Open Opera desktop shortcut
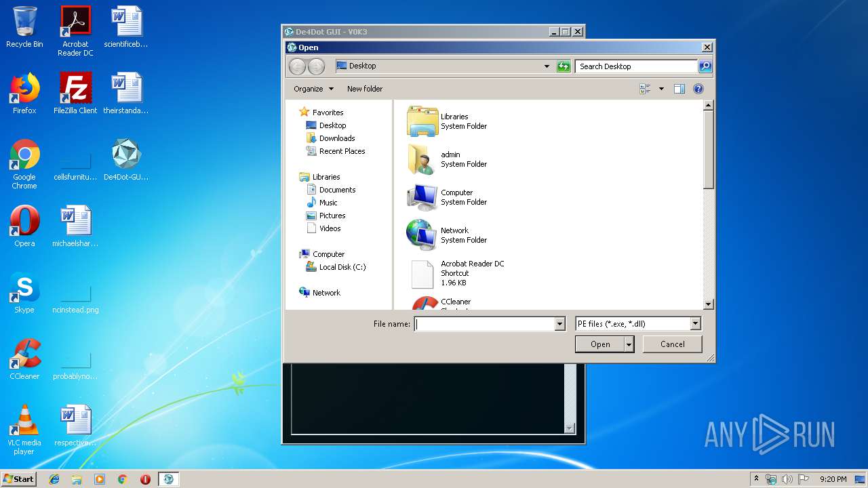 (x=24, y=226)
